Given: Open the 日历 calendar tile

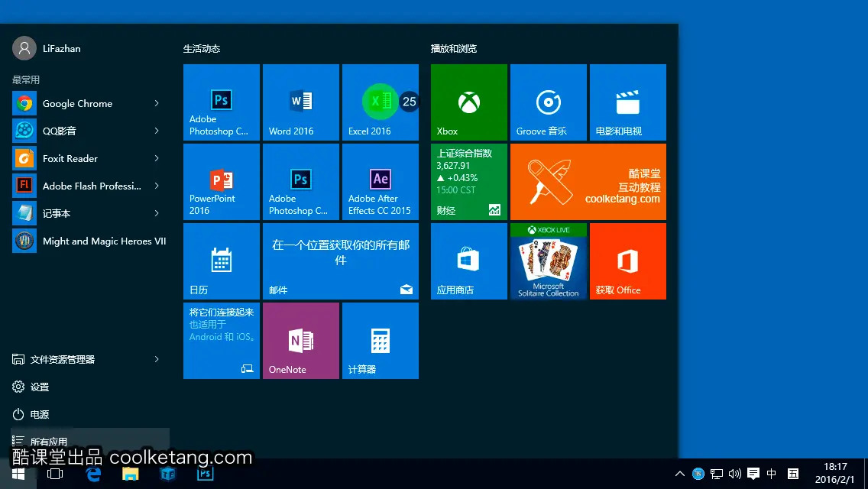Looking at the screenshot, I should (x=222, y=261).
